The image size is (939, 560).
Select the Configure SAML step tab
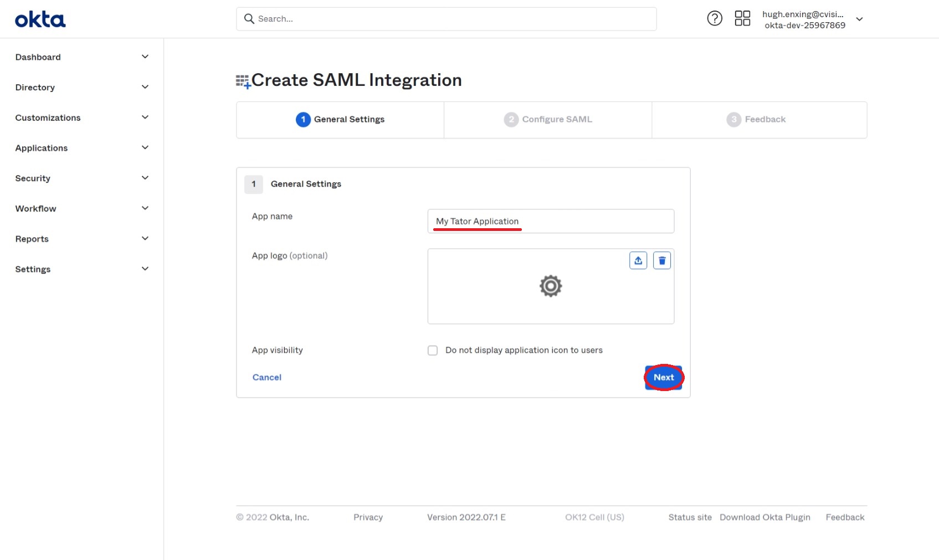[548, 120]
